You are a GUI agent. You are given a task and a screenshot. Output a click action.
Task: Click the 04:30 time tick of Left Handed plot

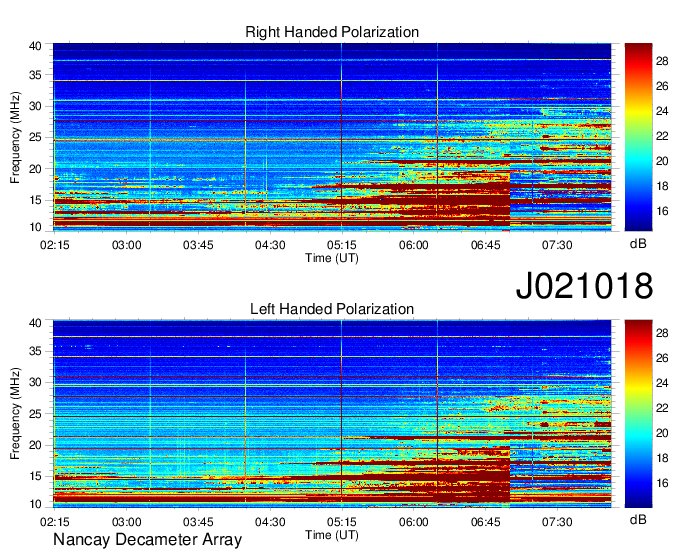click(270, 522)
